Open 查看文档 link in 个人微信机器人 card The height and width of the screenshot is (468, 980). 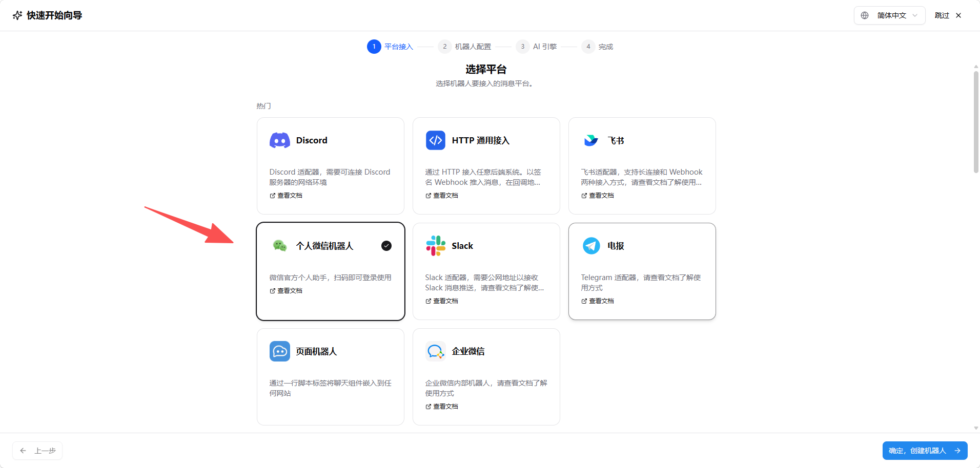pos(286,291)
